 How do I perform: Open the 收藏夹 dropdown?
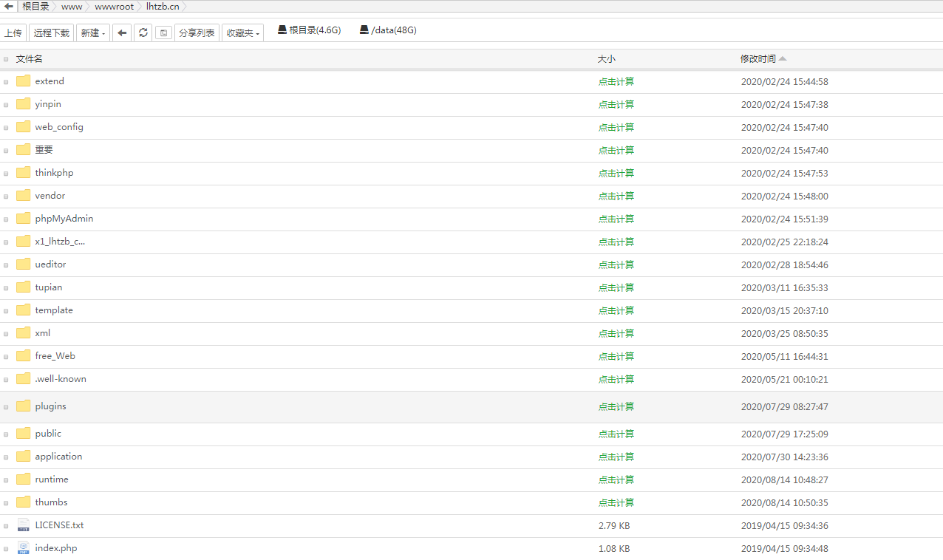[243, 33]
